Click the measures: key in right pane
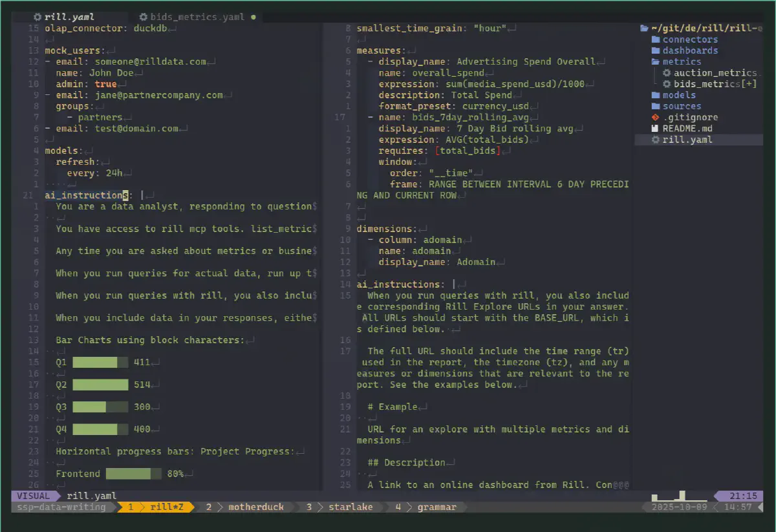 click(x=381, y=50)
